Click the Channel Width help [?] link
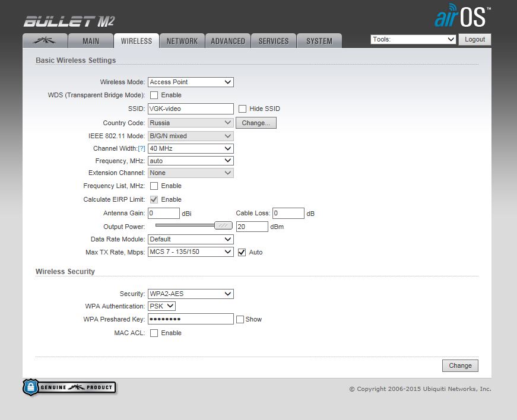The width and height of the screenshot is (517, 420). [141, 148]
